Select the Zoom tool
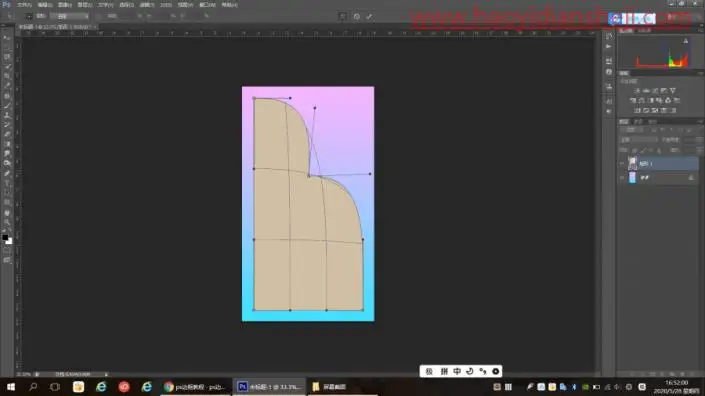This screenshot has width=705, height=396. point(7,222)
